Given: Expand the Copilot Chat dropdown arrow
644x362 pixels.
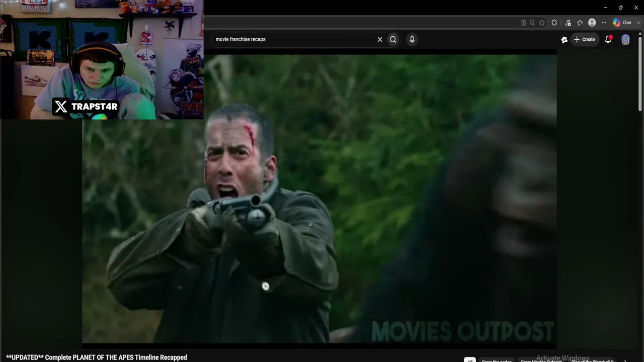Looking at the screenshot, I should point(638,23).
